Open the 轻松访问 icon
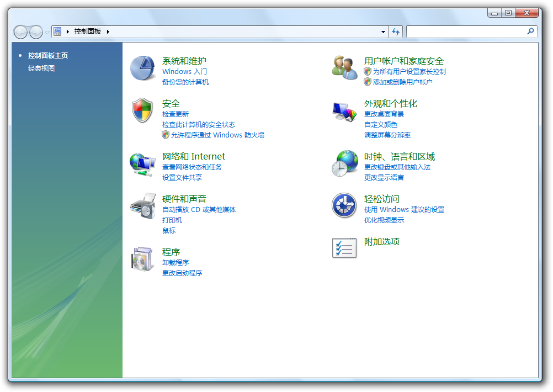 tap(344, 205)
